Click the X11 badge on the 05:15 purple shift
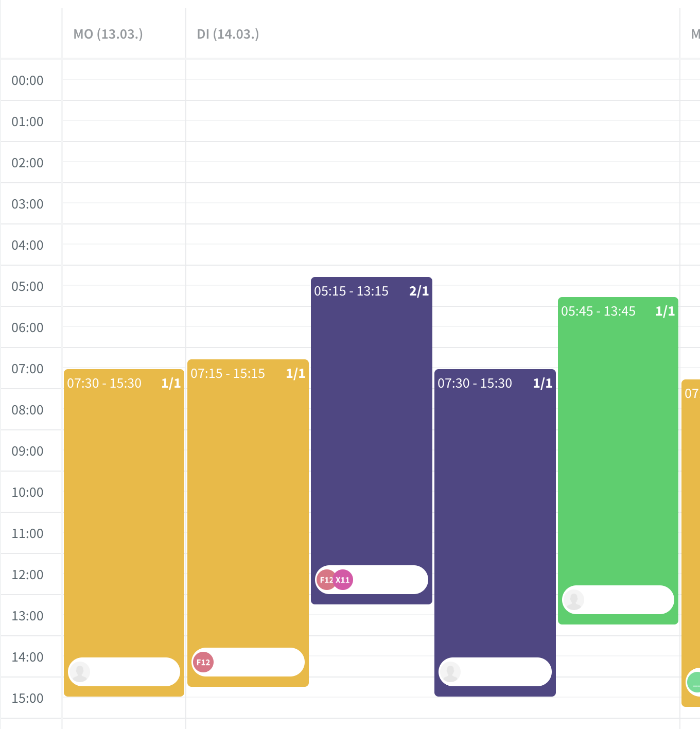Screen dimensions: 700x729 pyautogui.click(x=343, y=579)
